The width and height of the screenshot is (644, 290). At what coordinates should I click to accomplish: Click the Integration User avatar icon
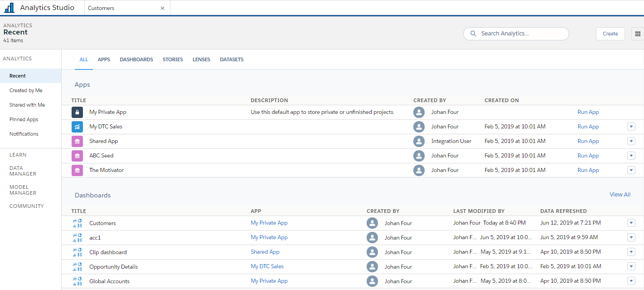point(419,141)
